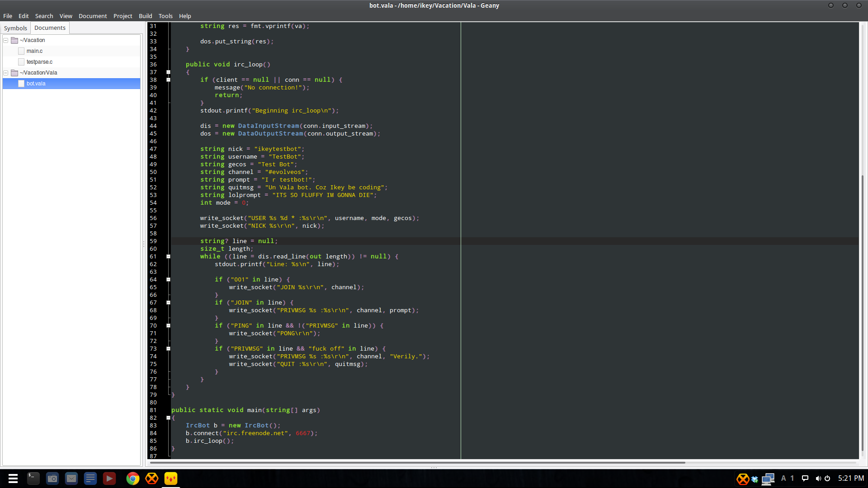Collapse the ~/Vacation folder tree node
Screen dimensions: 868x488
coord(6,40)
